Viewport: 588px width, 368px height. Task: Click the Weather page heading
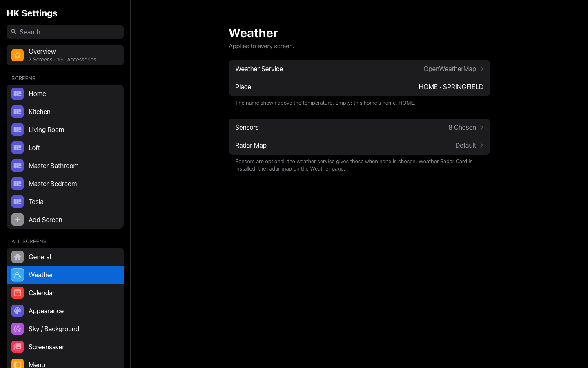(253, 33)
